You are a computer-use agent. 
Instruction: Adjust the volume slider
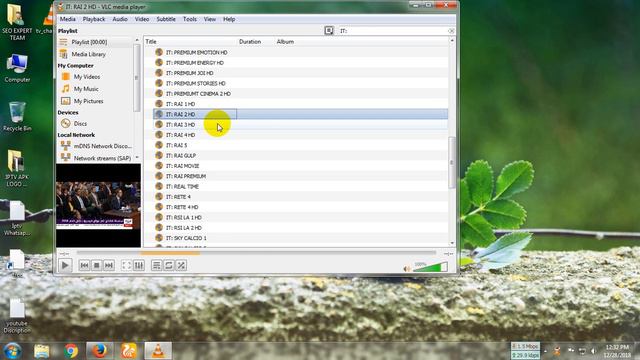431,267
